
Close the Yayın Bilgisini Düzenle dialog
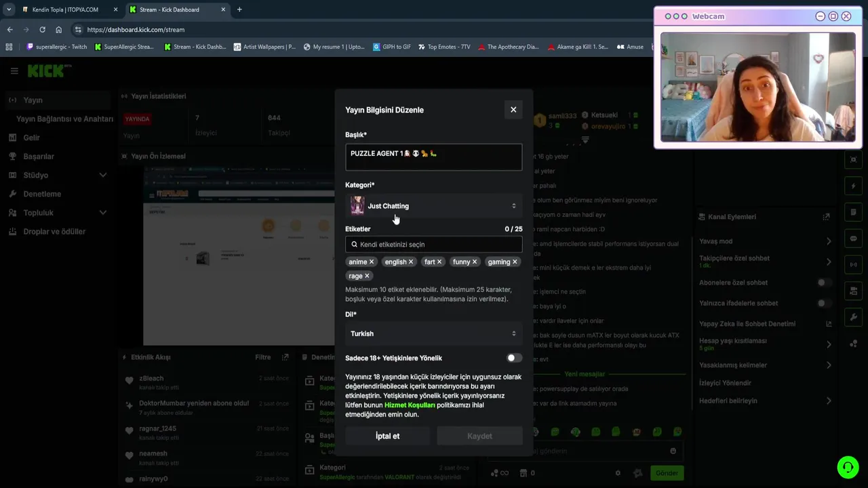(x=513, y=110)
